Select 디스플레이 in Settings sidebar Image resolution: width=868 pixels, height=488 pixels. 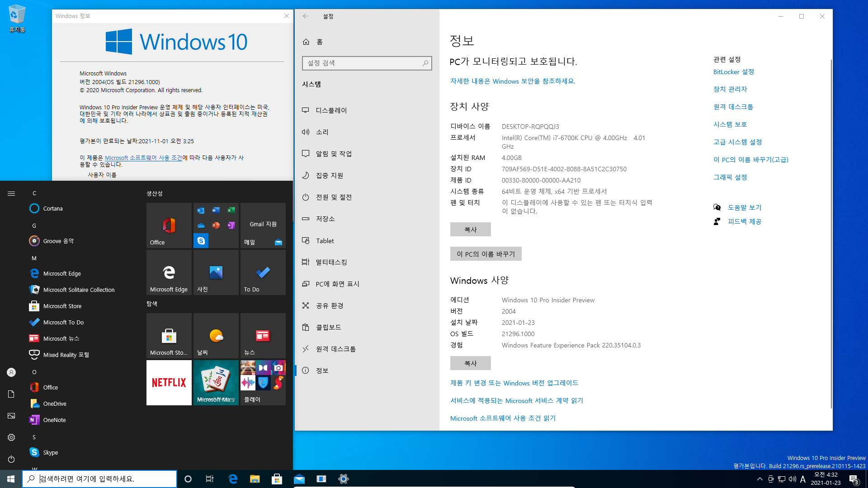pos(366,110)
